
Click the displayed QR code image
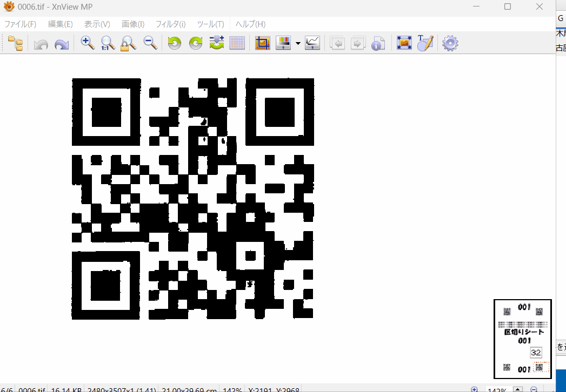pyautogui.click(x=193, y=198)
